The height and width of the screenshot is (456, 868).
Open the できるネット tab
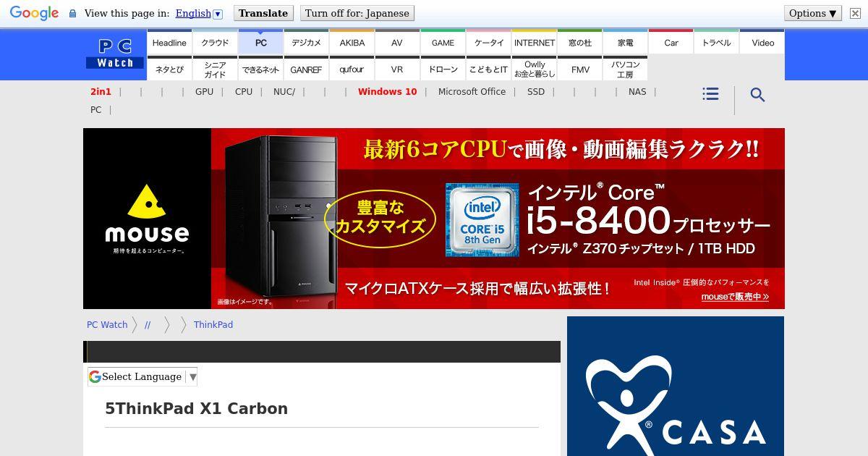click(x=260, y=69)
